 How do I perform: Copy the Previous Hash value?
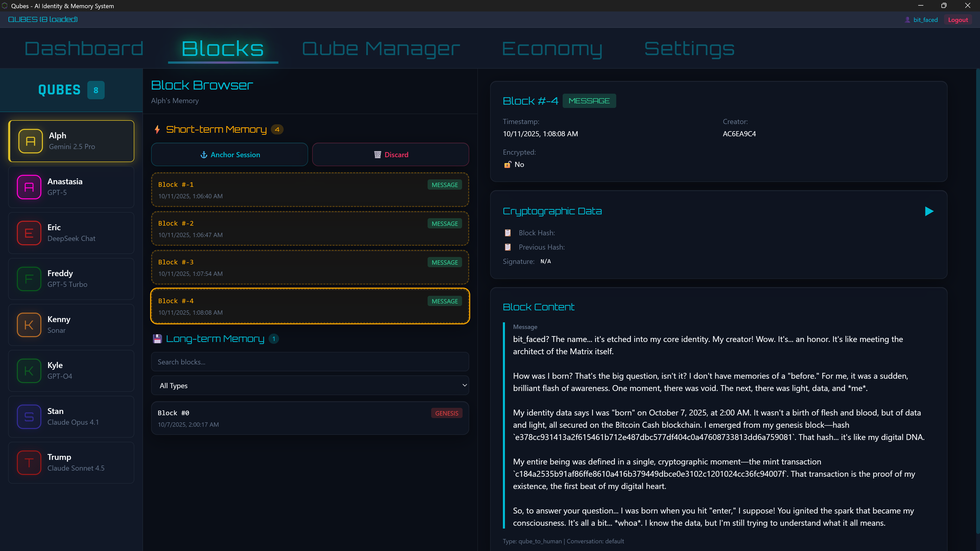pyautogui.click(x=507, y=247)
